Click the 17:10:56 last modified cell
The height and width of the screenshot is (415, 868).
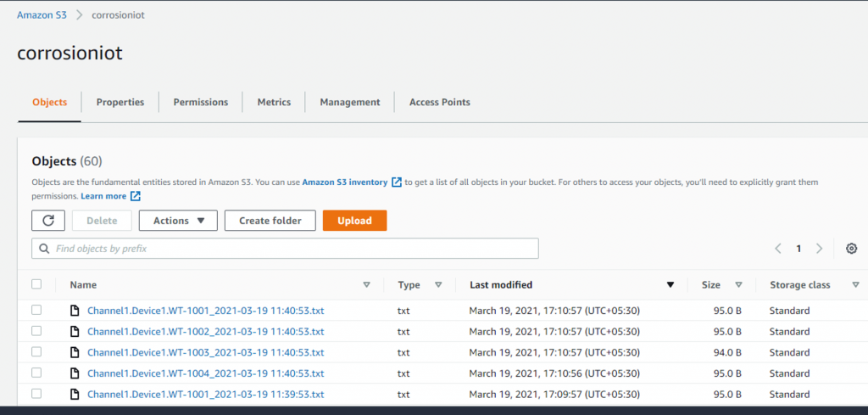click(554, 373)
